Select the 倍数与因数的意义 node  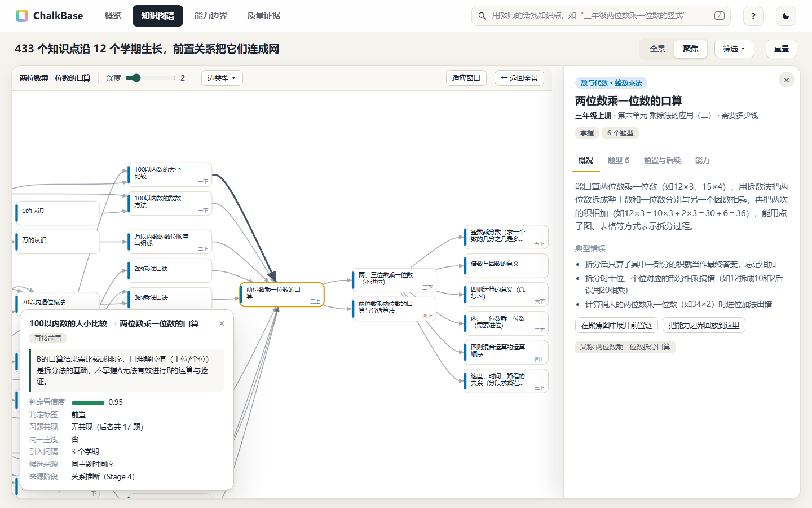coord(506,265)
